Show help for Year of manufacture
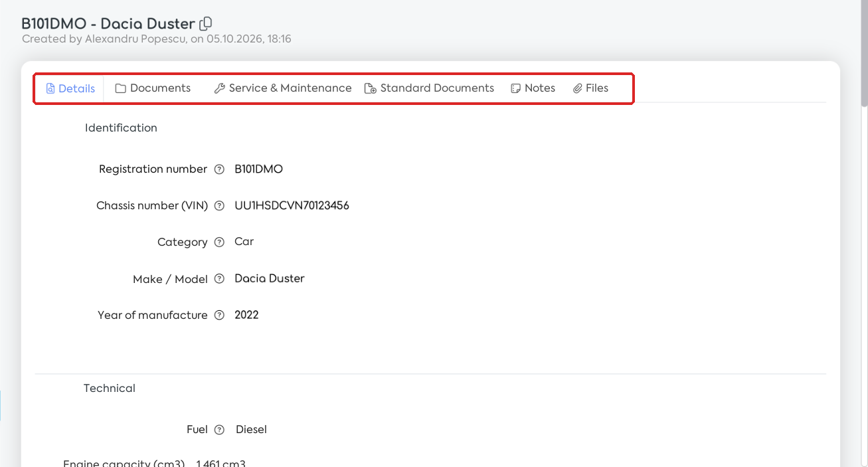Viewport: 868px width, 467px height. click(219, 316)
